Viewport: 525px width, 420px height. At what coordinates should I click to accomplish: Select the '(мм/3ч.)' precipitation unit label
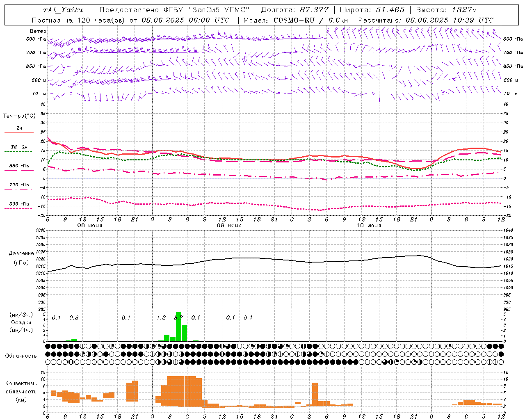coord(21,315)
